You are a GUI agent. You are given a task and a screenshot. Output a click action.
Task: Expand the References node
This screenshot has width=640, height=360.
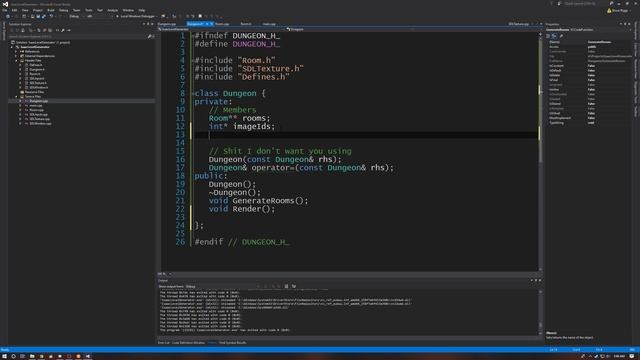(16, 51)
